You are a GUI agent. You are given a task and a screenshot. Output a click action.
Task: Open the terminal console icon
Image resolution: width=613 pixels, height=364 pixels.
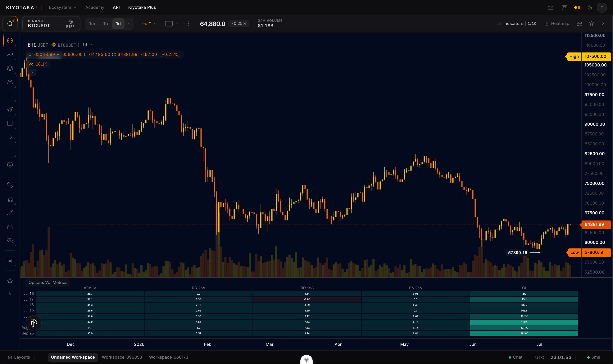click(604, 24)
